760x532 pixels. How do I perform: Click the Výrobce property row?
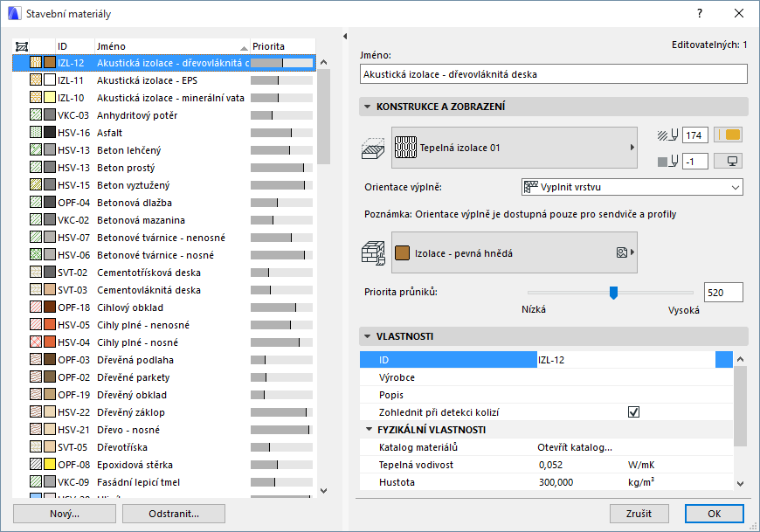[546, 377]
